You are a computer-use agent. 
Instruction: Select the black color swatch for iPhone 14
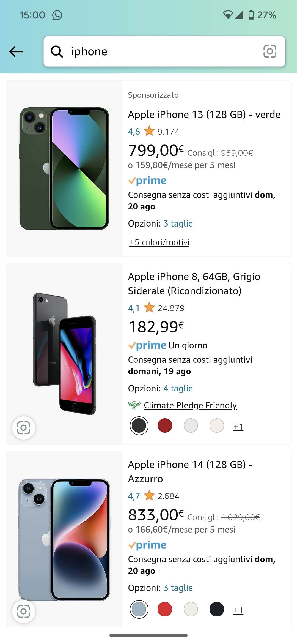[x=217, y=609]
